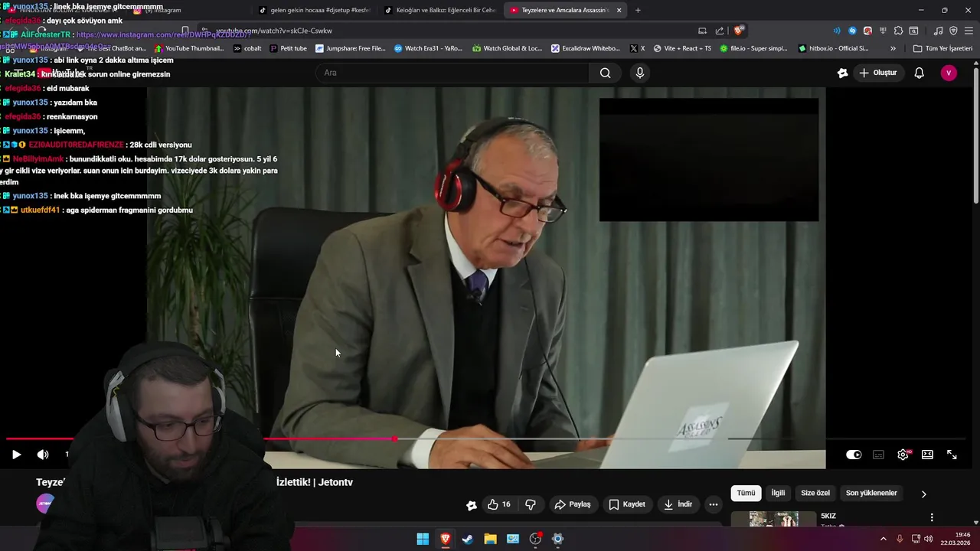Open the music note playlist icon in toolbar
980x551 pixels.
[938, 31]
